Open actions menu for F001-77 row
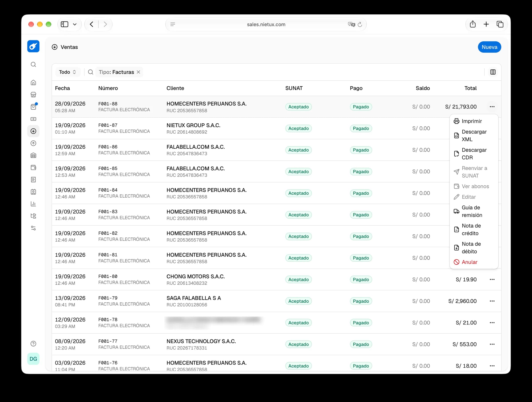 point(492,344)
